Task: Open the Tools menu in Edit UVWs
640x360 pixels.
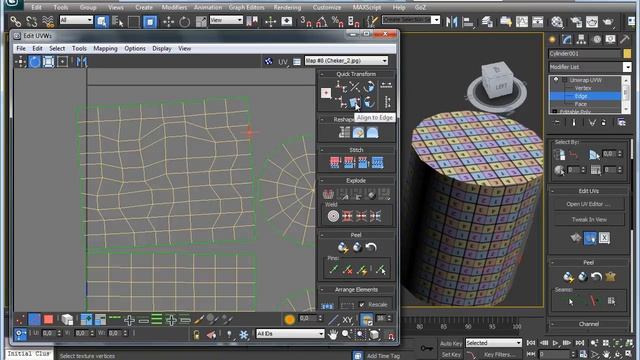Action: [79, 49]
